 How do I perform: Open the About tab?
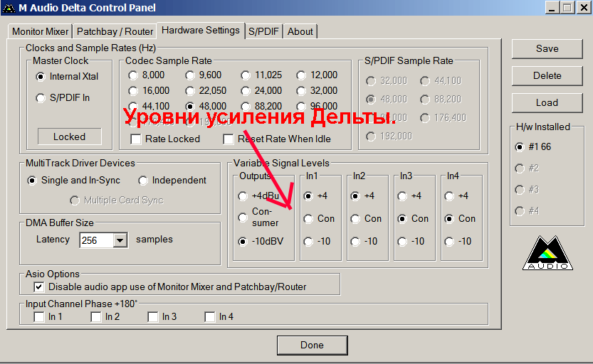(x=300, y=31)
